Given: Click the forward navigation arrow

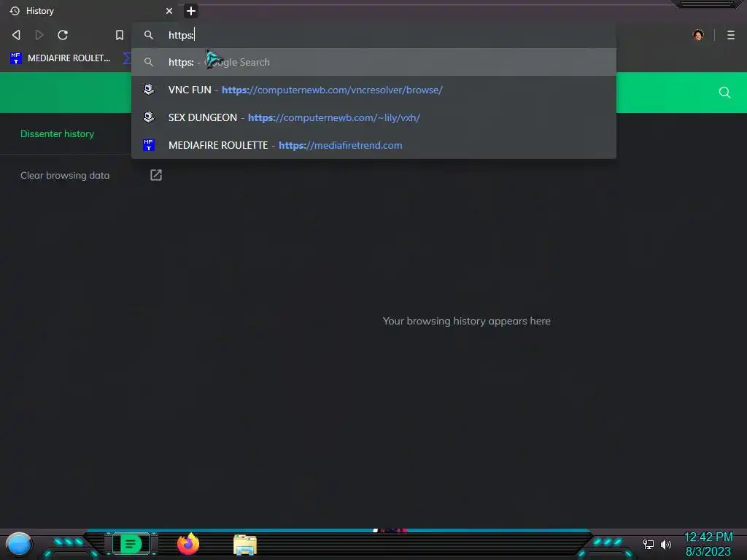Looking at the screenshot, I should [x=39, y=35].
